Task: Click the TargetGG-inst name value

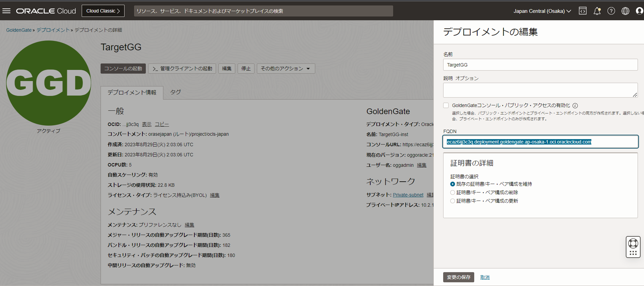Action: [394, 134]
